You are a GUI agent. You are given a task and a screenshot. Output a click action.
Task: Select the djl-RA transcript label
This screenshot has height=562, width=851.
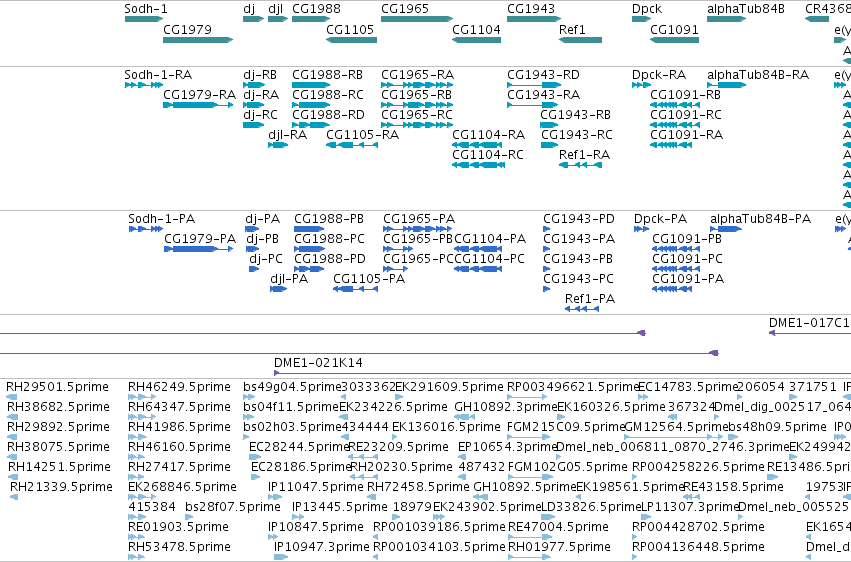click(x=288, y=135)
